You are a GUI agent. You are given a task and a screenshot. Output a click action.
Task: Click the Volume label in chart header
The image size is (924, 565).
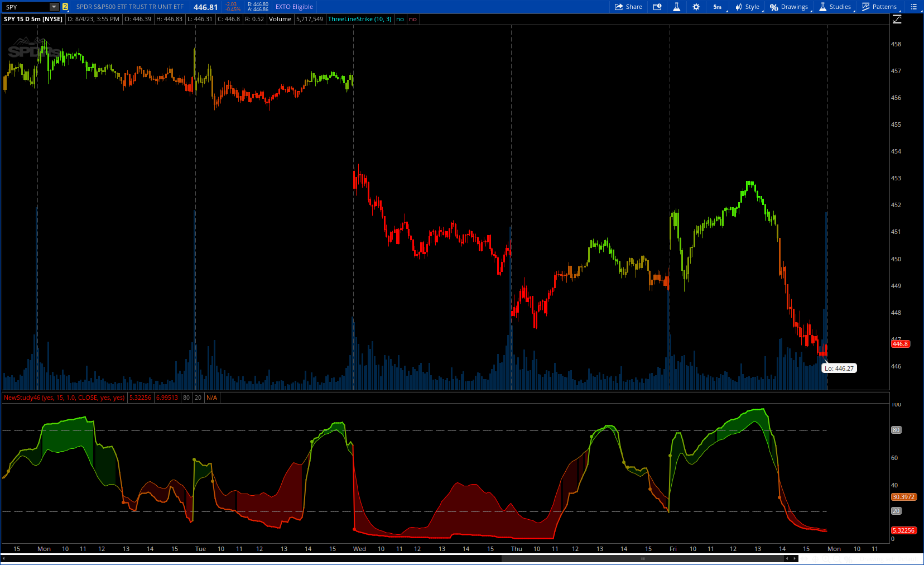pyautogui.click(x=280, y=19)
